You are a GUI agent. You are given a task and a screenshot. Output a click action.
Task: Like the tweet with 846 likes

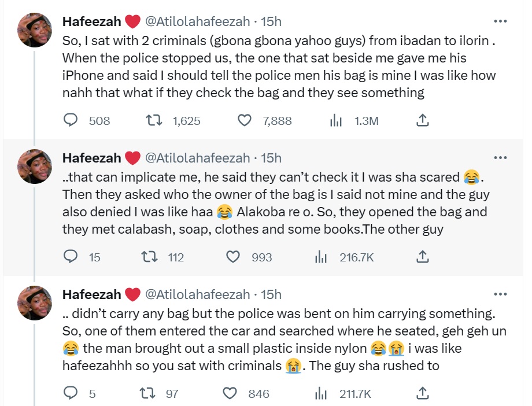click(230, 393)
